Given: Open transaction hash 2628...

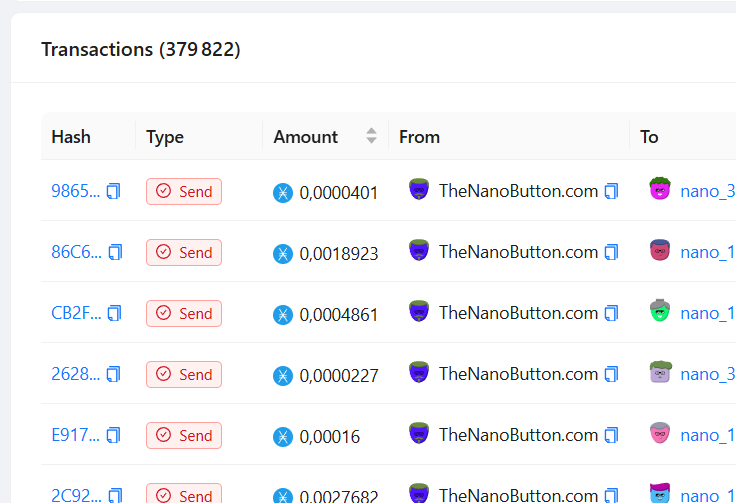Looking at the screenshot, I should coord(76,374).
